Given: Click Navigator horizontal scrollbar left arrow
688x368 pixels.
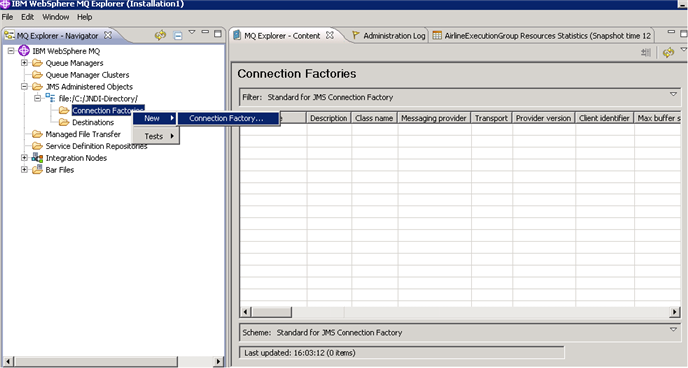Looking at the screenshot, I should coord(7,361).
